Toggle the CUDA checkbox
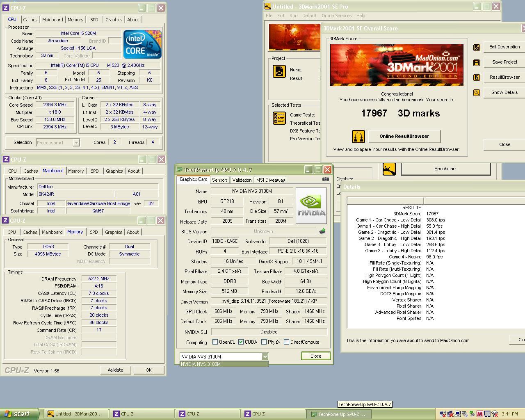This screenshot has height=420, width=525. point(241,342)
